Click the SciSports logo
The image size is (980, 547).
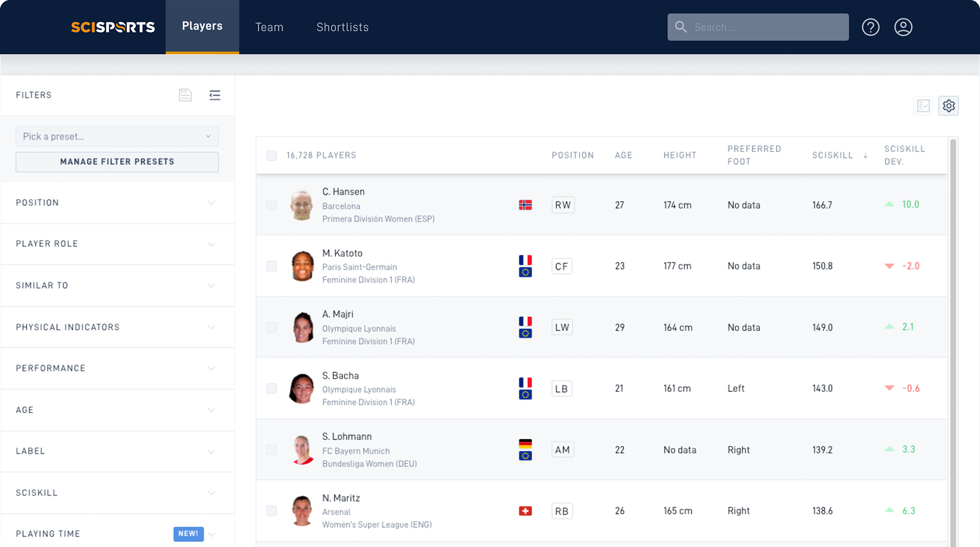point(113,27)
